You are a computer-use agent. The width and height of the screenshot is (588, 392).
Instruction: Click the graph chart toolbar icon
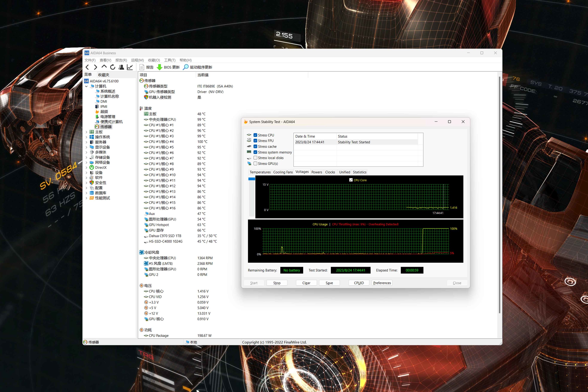click(130, 67)
